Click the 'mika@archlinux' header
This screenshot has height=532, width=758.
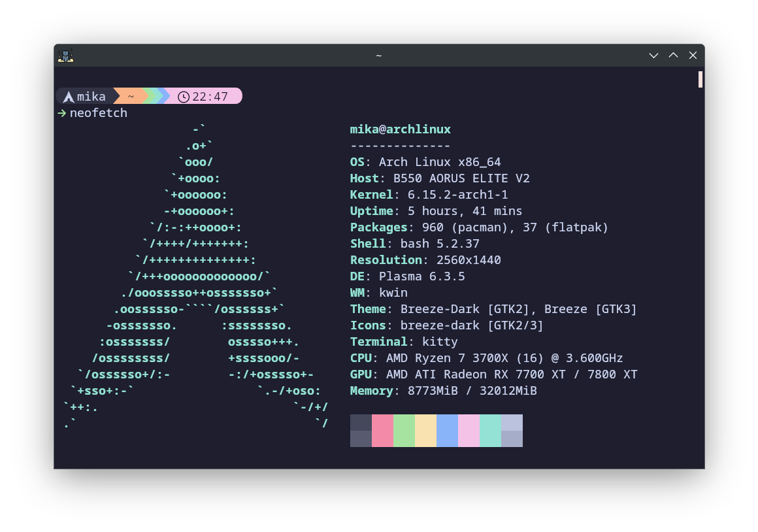(401, 129)
